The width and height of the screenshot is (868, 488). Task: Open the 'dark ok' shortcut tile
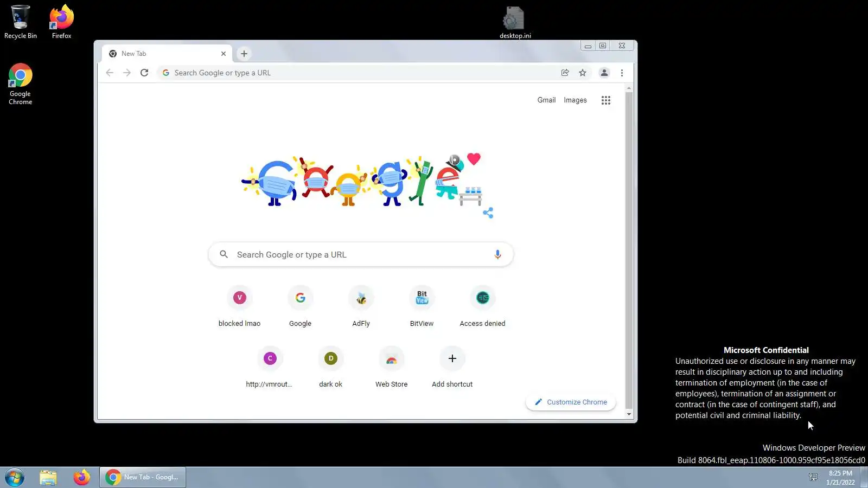[x=330, y=368]
